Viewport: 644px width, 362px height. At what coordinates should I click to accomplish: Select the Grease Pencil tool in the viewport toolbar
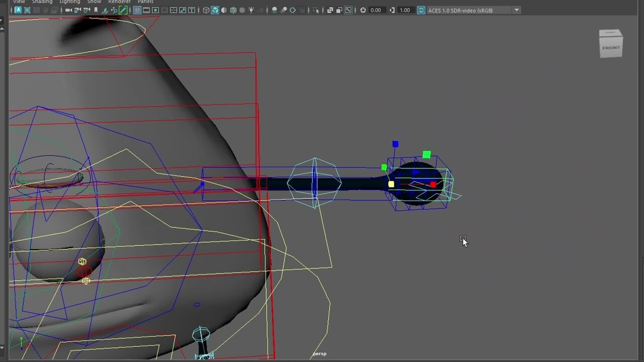124,10
